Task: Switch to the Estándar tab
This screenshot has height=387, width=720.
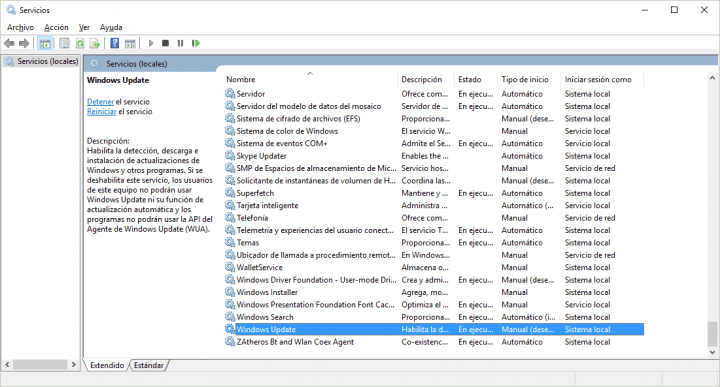Action: (x=149, y=365)
